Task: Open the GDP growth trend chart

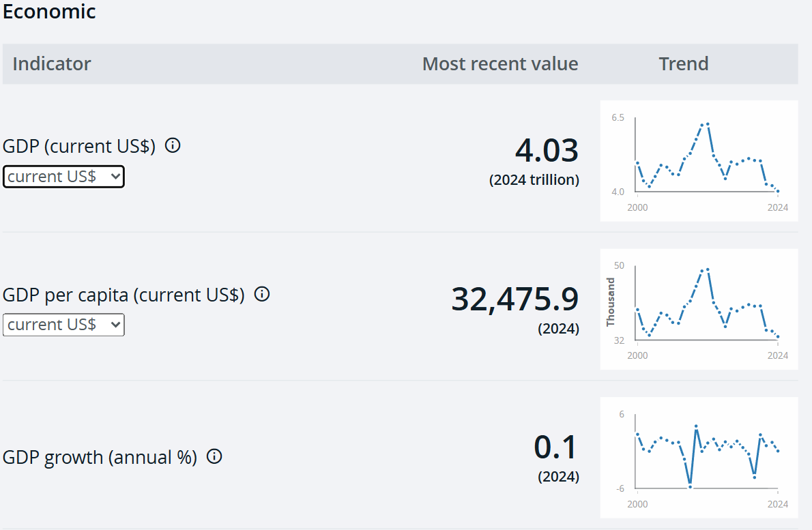Action: point(699,458)
